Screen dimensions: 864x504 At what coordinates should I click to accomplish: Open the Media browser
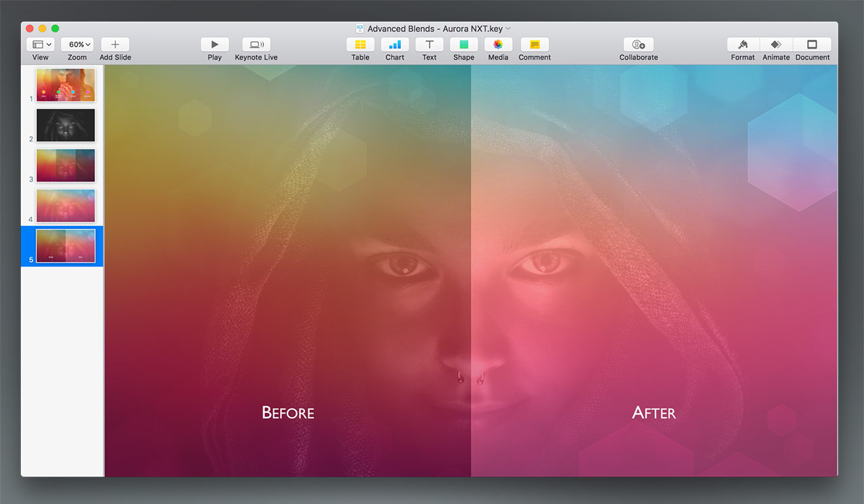coord(498,45)
